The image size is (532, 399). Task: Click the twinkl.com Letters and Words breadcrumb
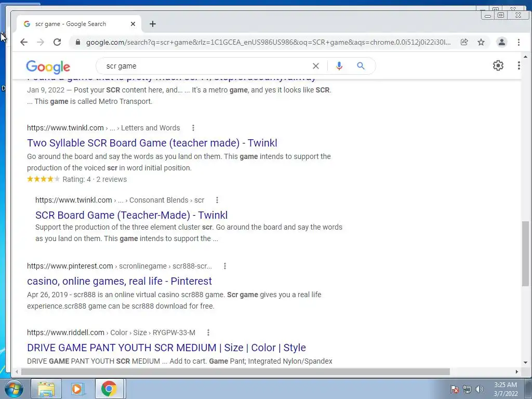point(103,128)
